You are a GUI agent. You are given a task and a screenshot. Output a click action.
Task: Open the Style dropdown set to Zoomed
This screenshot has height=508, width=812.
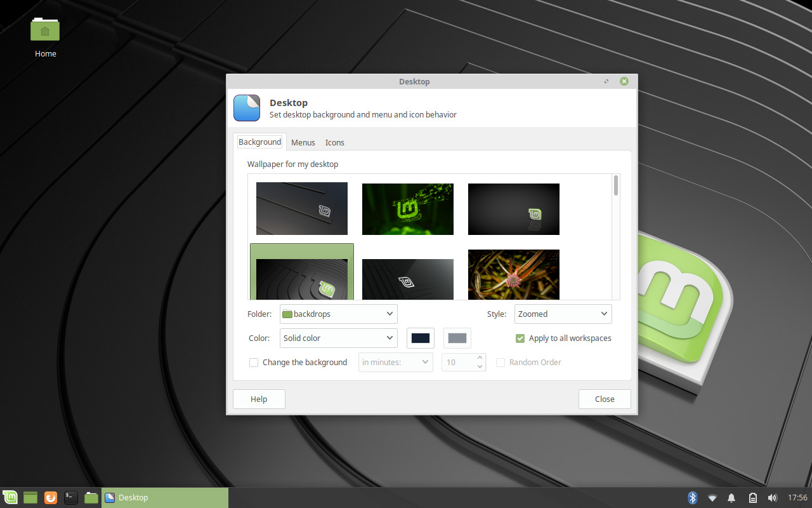point(563,314)
